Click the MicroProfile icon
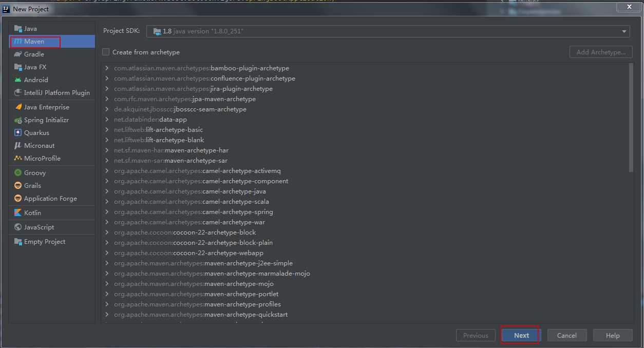This screenshot has width=644, height=348. 18,159
